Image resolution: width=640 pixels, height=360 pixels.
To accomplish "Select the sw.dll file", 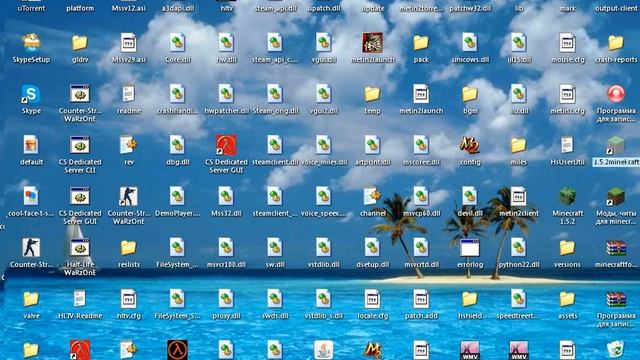I will 275,248.
